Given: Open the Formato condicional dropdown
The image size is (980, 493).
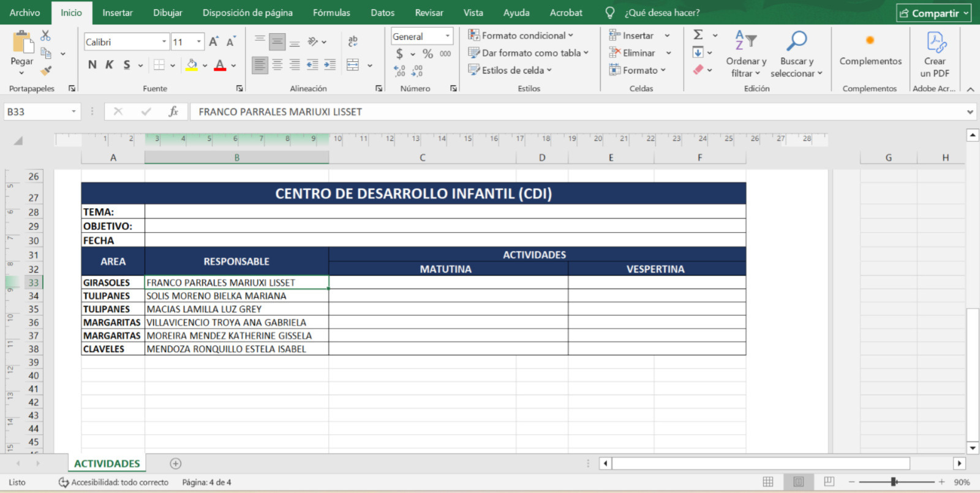Looking at the screenshot, I should [x=521, y=36].
